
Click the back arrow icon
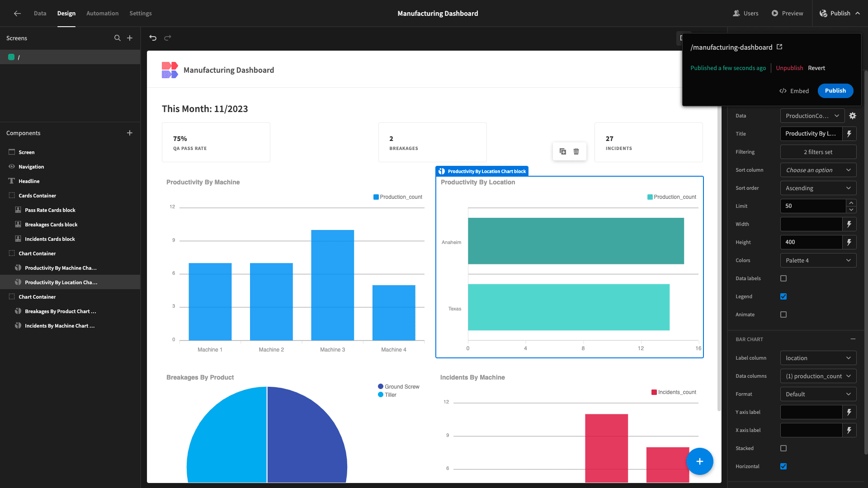tap(17, 14)
